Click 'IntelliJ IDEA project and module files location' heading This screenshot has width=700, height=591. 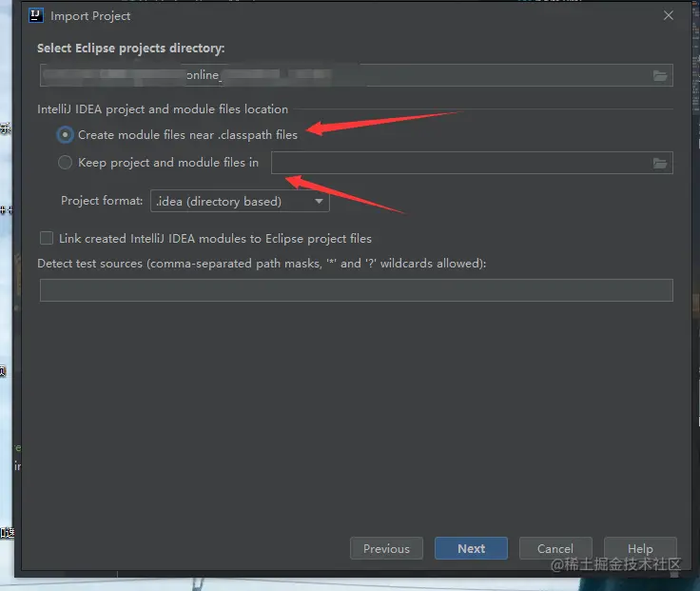(163, 109)
